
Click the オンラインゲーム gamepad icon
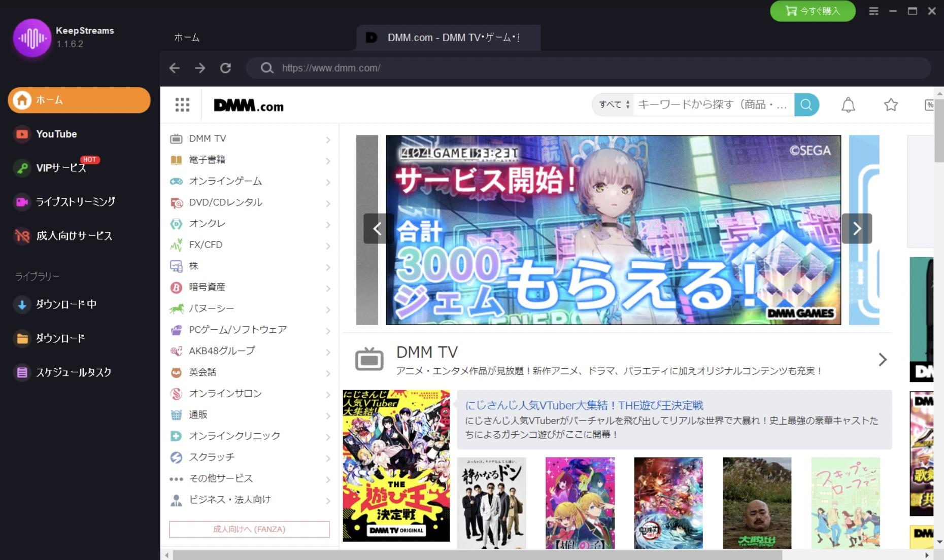coord(176,182)
